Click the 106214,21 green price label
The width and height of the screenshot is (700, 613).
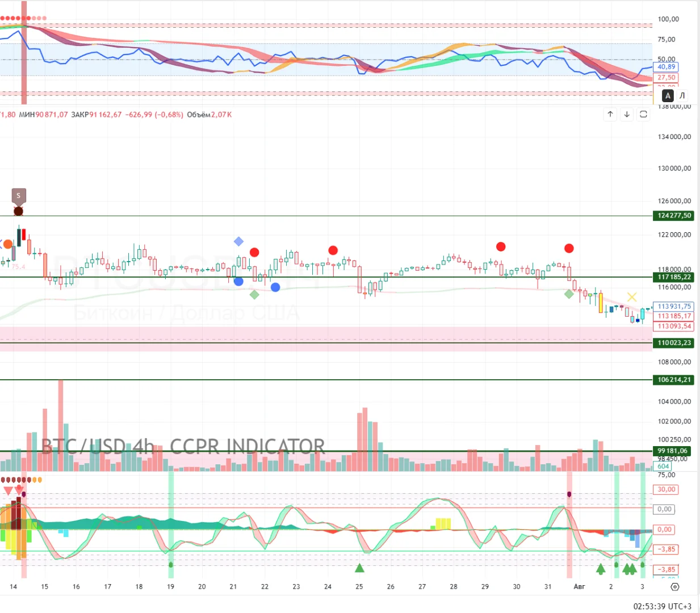tap(674, 380)
